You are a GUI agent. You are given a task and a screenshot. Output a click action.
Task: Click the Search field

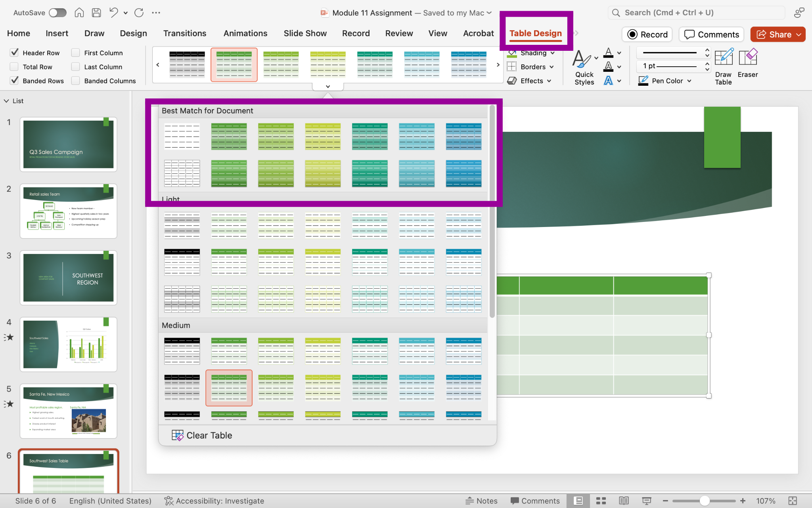click(696, 13)
